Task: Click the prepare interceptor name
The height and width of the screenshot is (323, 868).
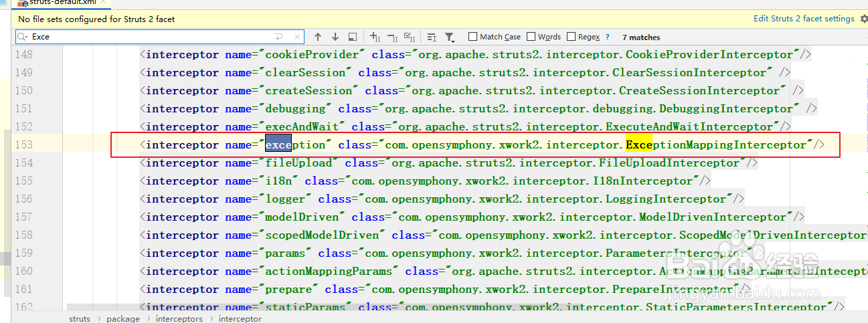Action: (x=289, y=289)
